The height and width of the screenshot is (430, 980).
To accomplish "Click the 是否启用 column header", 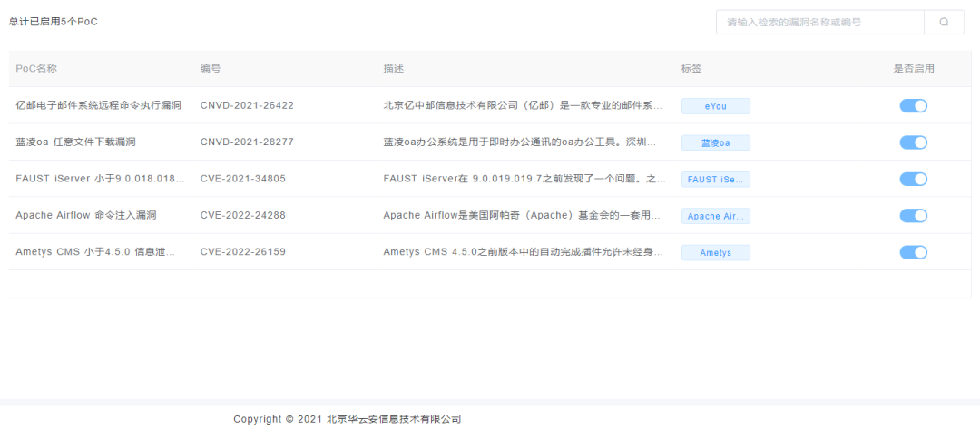I will point(914,69).
